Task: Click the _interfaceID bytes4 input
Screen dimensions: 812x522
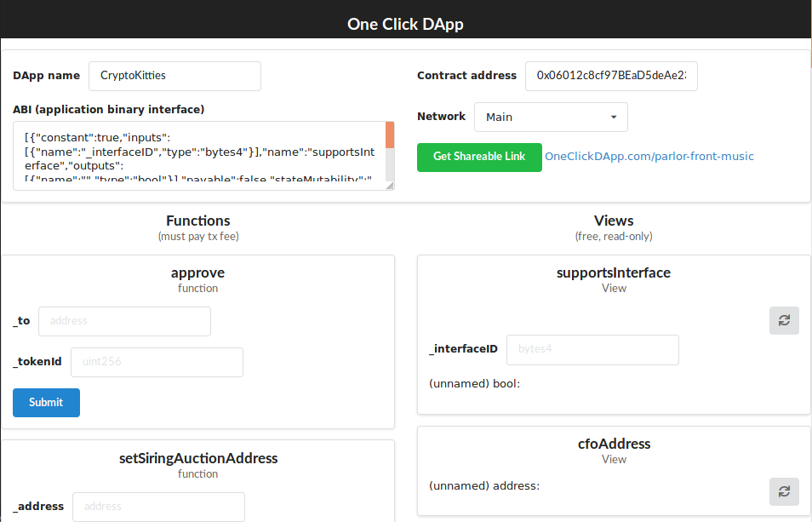Action: [592, 349]
